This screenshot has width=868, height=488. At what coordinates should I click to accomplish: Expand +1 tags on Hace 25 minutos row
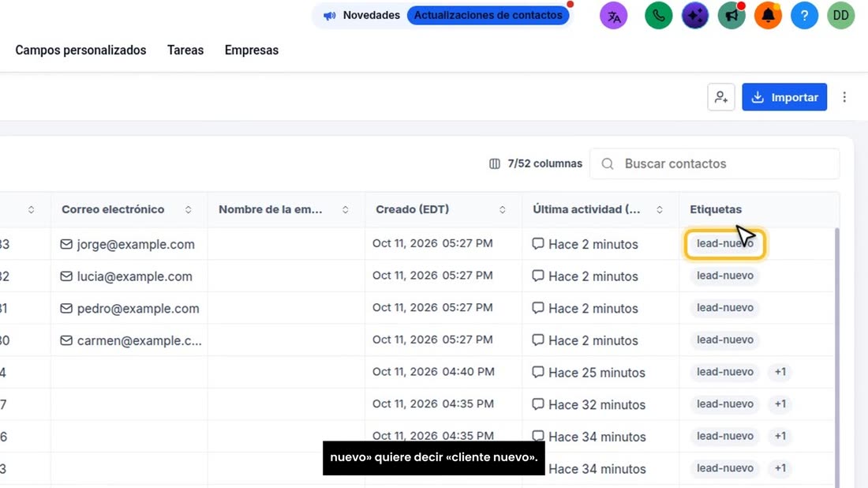click(x=780, y=372)
